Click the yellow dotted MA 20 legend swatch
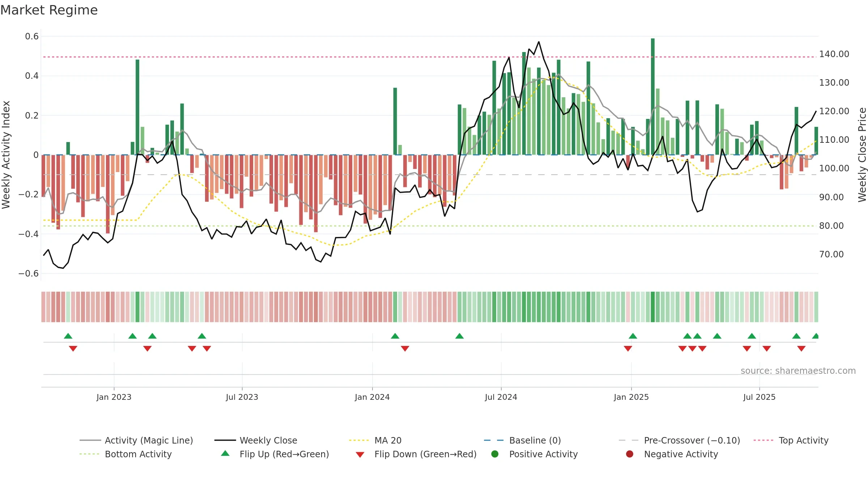The height and width of the screenshot is (488, 868). tap(359, 440)
